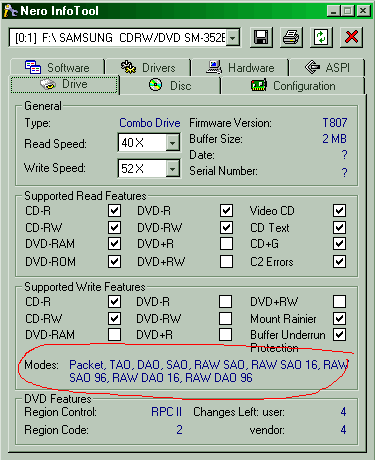Click the firmware version 'T807' value
Image resolution: width=375 pixels, height=460 pixels.
335,123
